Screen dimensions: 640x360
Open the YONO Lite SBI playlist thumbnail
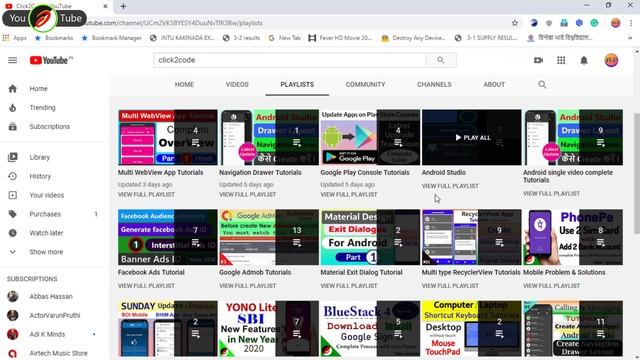click(269, 329)
